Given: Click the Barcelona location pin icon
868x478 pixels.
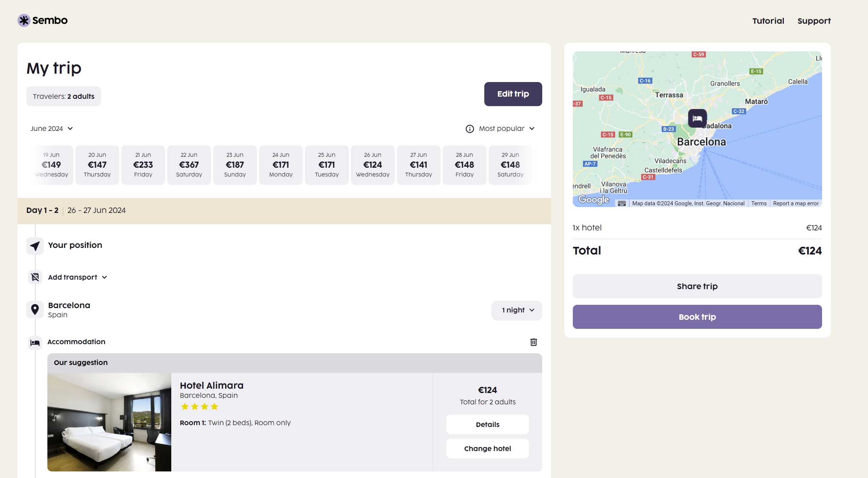Looking at the screenshot, I should (x=35, y=310).
